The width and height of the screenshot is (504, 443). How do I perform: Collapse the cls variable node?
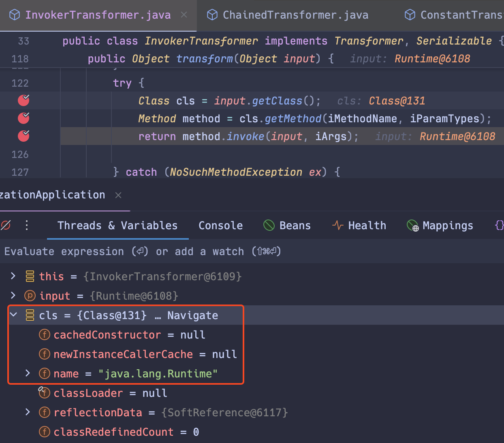click(13, 315)
